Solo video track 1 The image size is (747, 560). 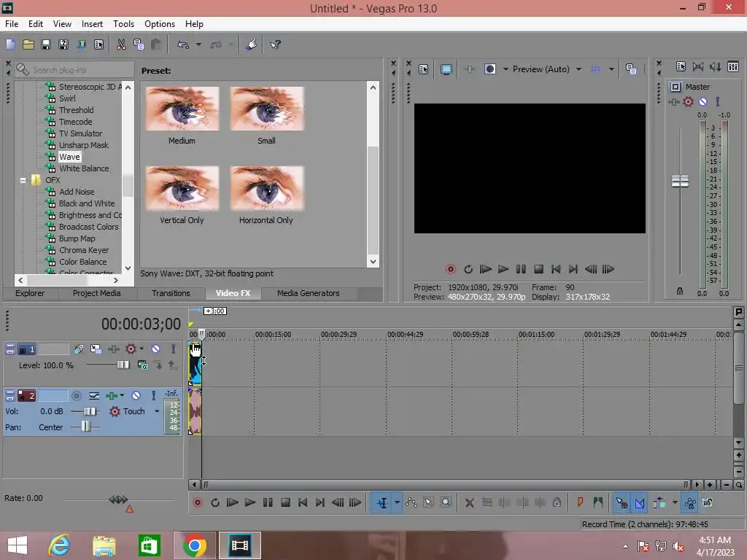[174, 349]
